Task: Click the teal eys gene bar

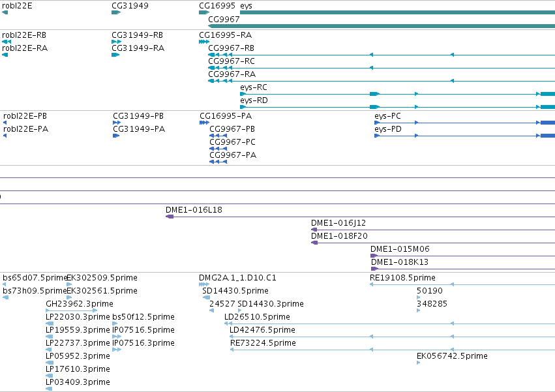Action: point(397,13)
